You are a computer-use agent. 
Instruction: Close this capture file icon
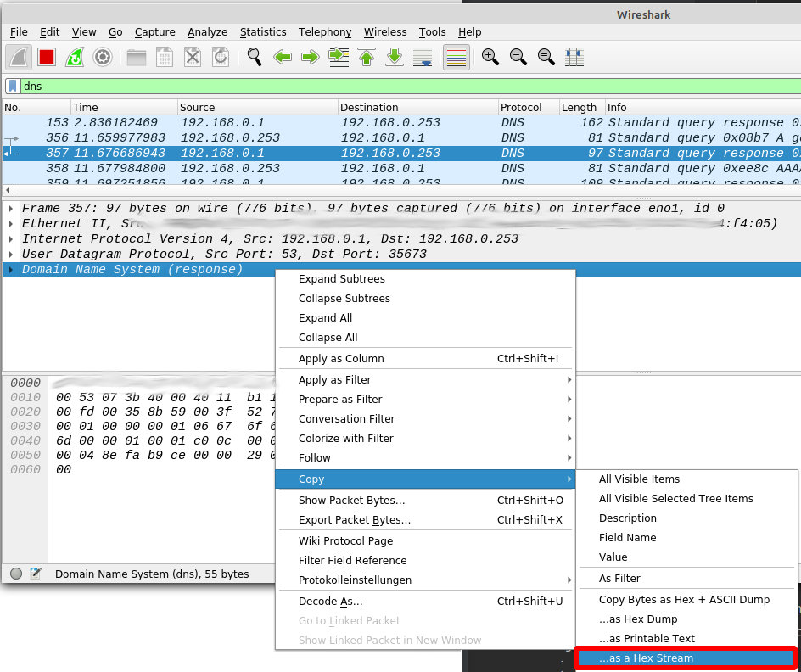193,57
